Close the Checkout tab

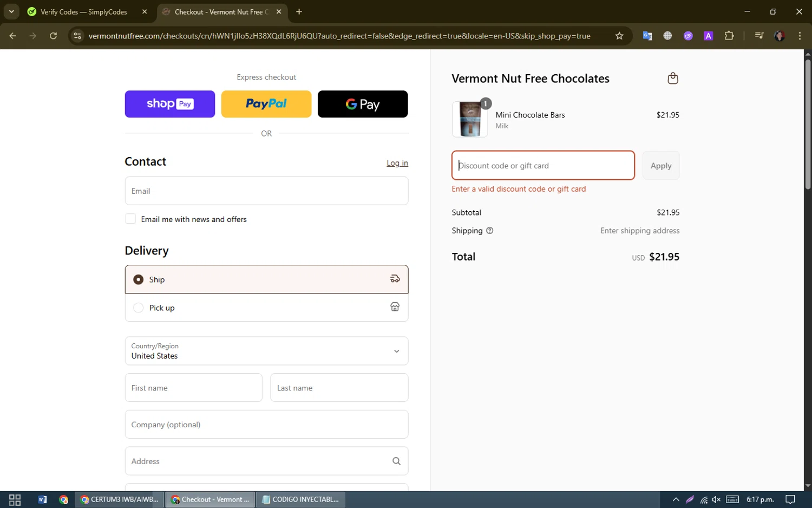pos(279,11)
